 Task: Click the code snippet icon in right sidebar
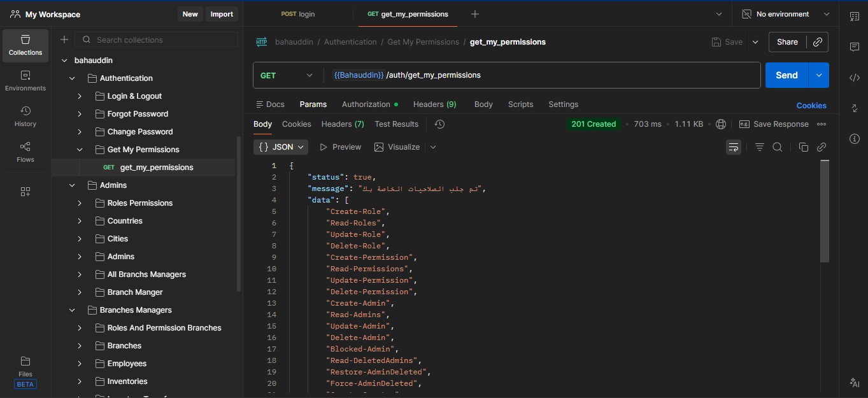855,78
